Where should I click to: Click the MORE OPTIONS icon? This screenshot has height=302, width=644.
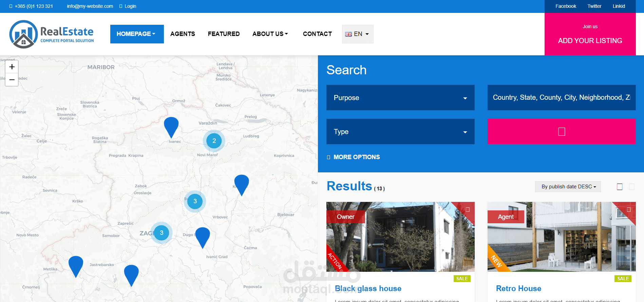click(x=328, y=157)
